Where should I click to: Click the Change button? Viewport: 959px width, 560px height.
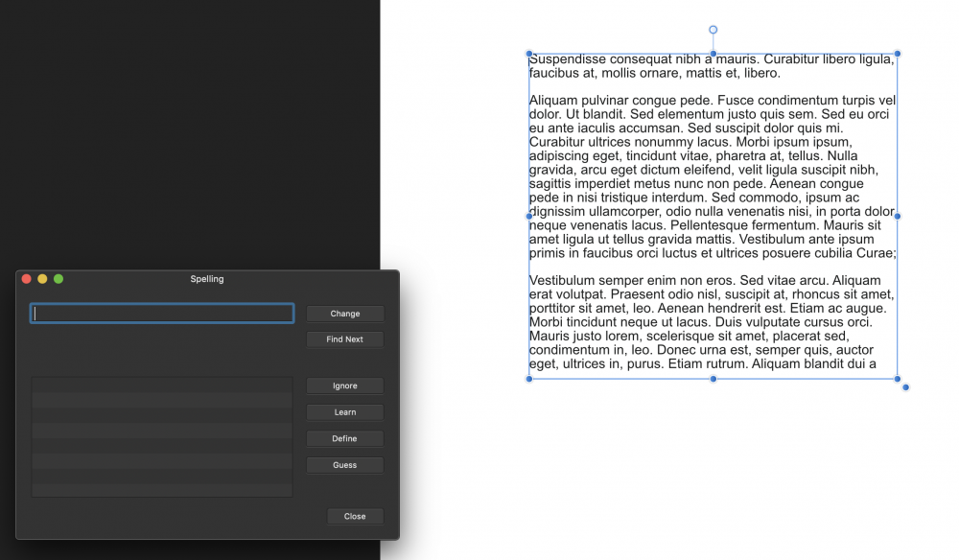point(344,313)
